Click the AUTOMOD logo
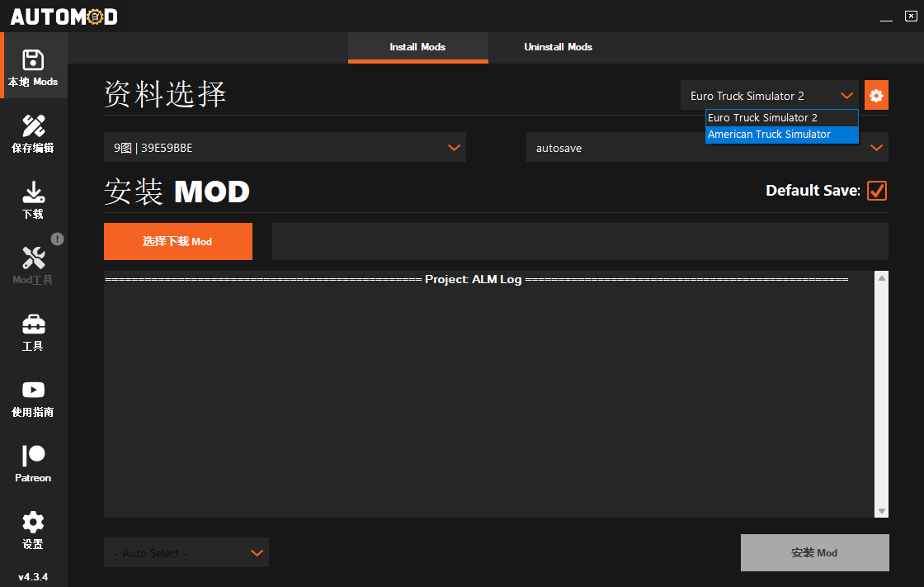This screenshot has width=924, height=587. point(64,17)
